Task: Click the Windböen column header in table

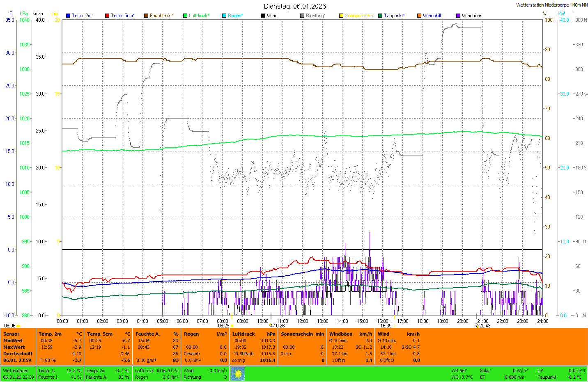Action: click(341, 334)
